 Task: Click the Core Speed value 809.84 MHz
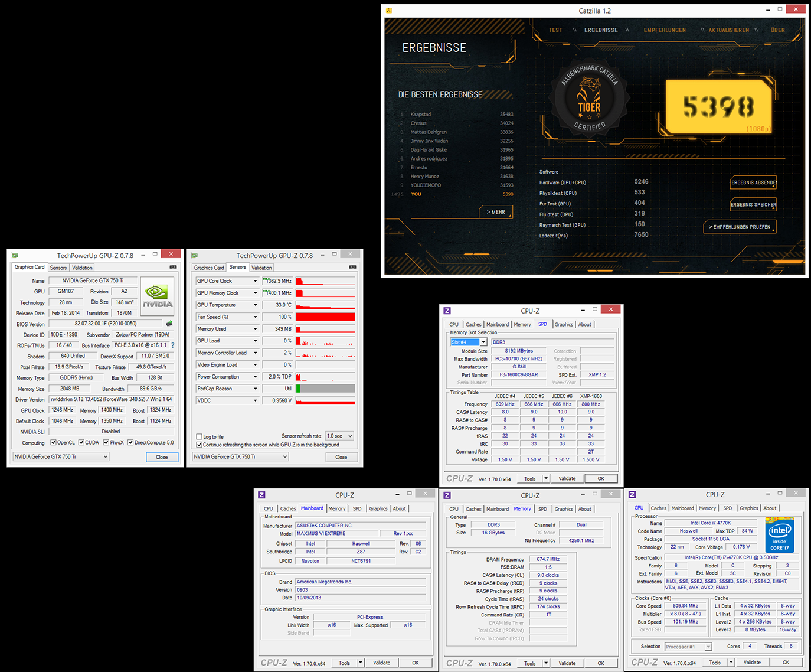(x=685, y=606)
